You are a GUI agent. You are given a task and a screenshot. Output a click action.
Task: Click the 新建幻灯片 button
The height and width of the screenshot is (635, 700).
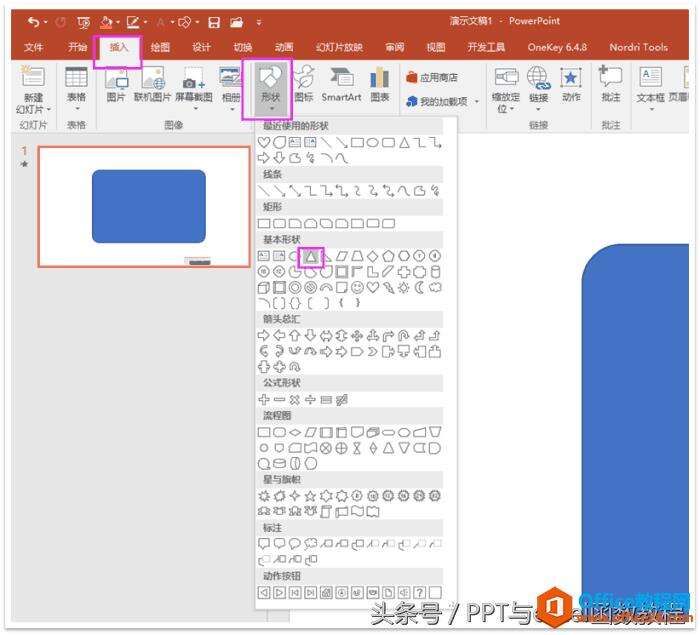(x=33, y=90)
